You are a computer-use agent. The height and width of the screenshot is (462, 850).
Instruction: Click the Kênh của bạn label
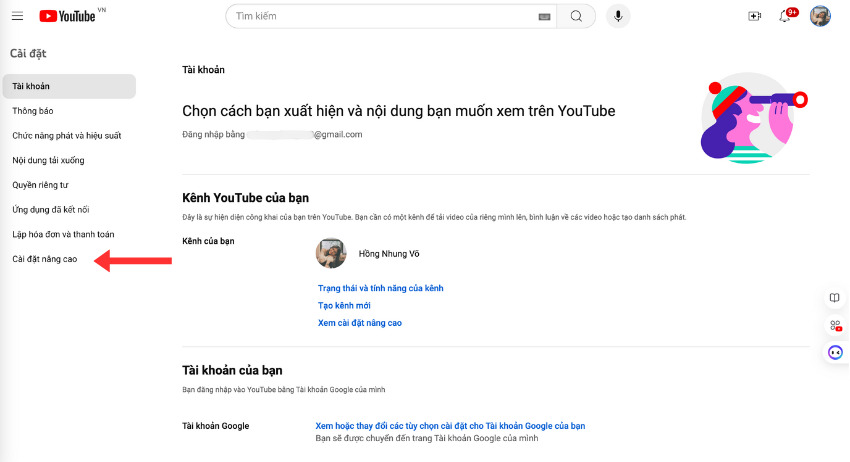click(x=208, y=241)
